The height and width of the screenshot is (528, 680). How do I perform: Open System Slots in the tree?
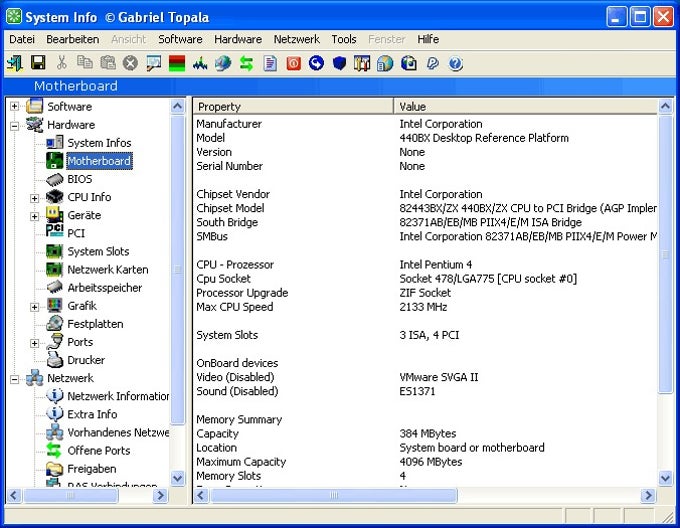point(98,251)
